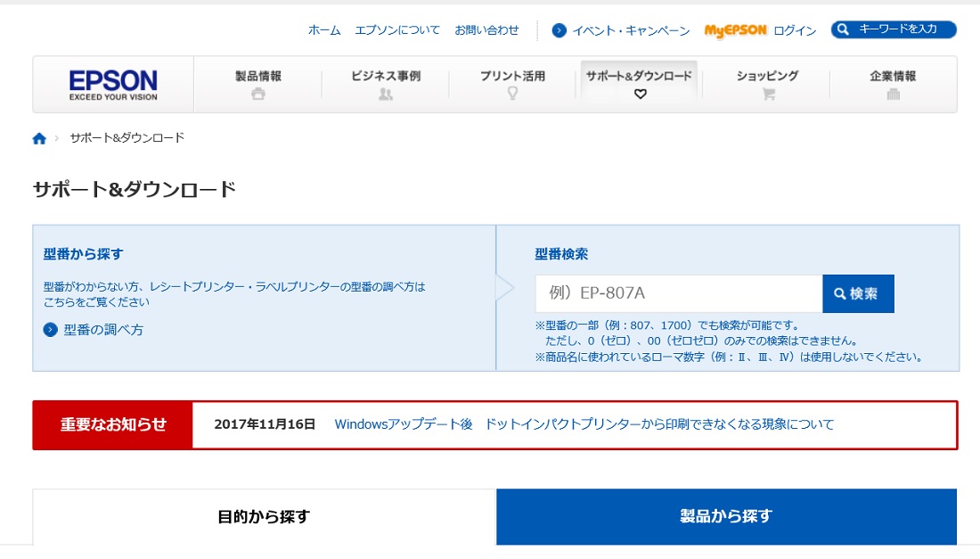Click the lightbulb icon under プリント活用
This screenshot has height=559, width=980.
(x=512, y=94)
